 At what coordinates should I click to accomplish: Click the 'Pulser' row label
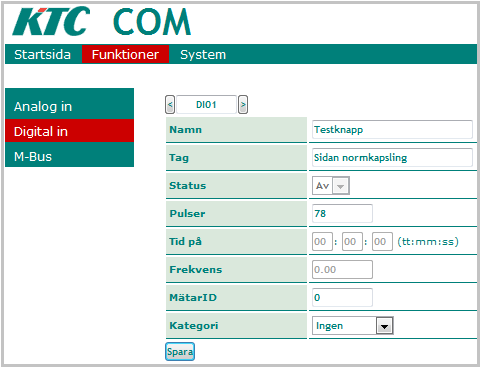click(x=187, y=214)
